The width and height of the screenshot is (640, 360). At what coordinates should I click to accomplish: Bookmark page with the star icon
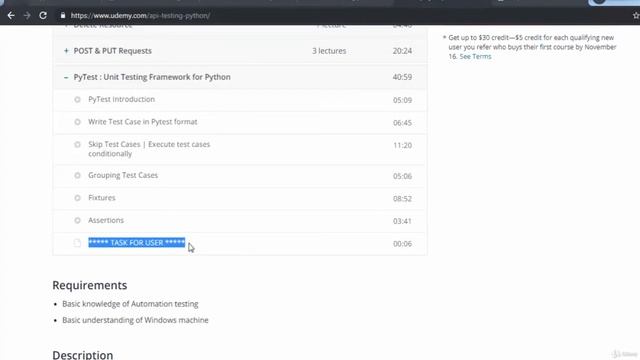click(636, 16)
